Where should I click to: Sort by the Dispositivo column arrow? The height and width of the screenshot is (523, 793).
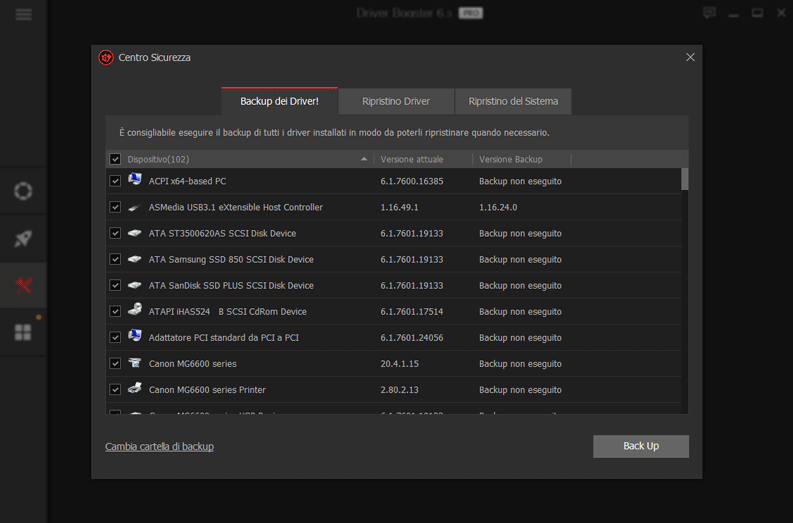(364, 159)
